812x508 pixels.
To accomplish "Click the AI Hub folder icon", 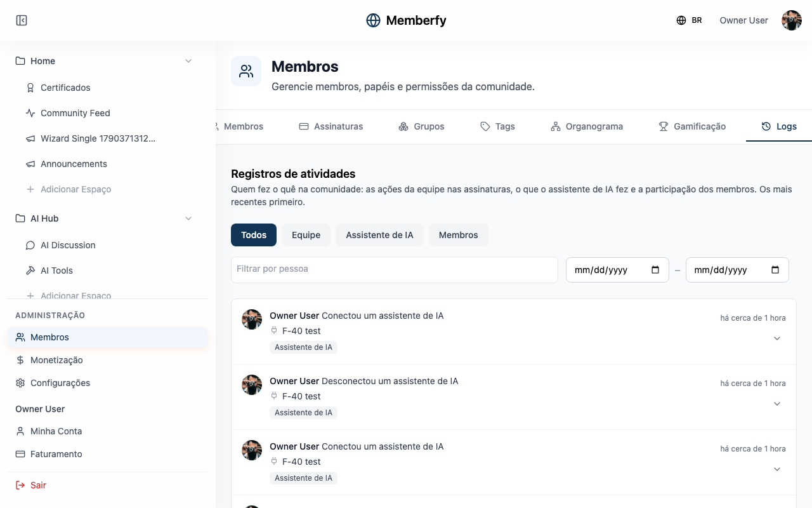I will [20, 218].
